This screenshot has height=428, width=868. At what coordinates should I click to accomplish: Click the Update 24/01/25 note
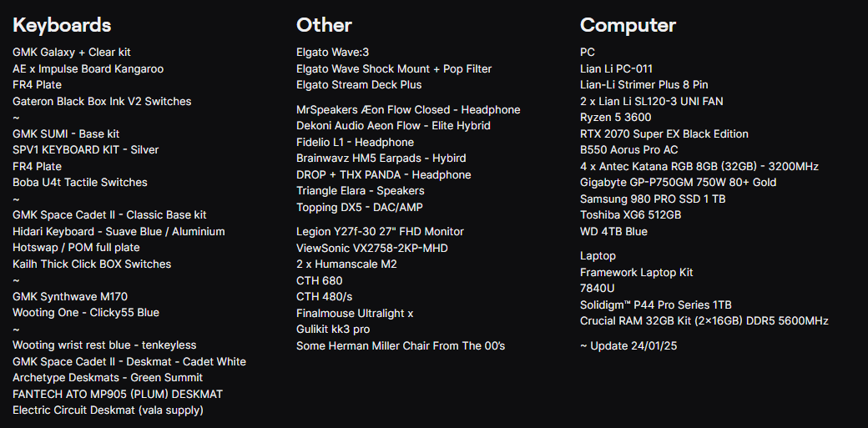point(628,345)
